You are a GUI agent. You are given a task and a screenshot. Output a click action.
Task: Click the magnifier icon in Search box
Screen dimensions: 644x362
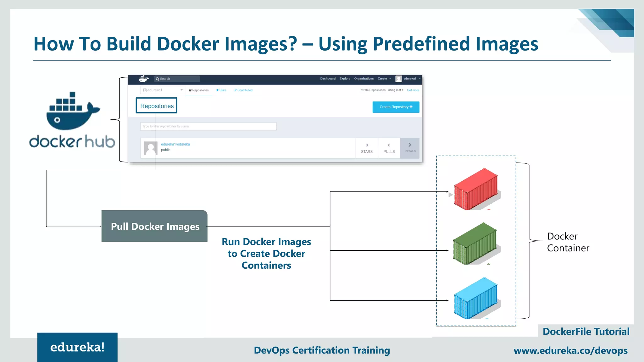[157, 79]
